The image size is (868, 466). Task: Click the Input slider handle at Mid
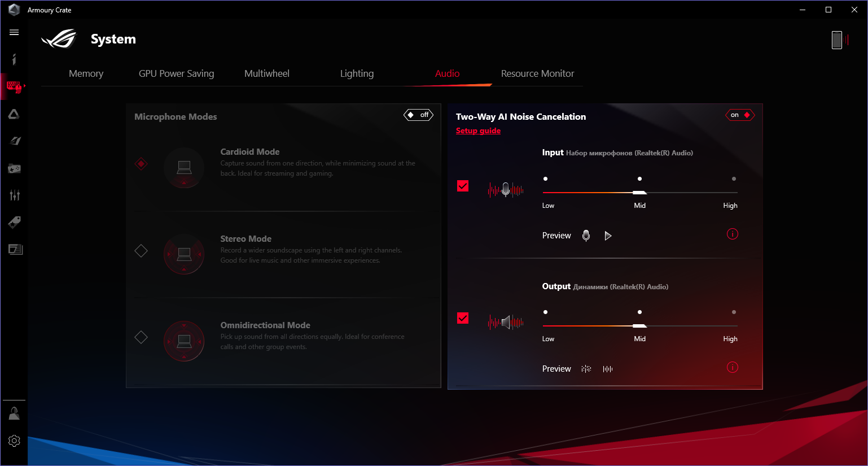click(x=639, y=193)
